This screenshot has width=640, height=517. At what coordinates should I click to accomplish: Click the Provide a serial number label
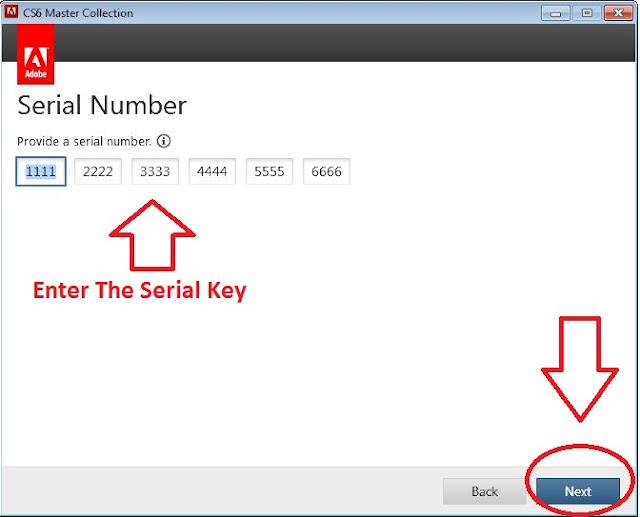[x=84, y=142]
